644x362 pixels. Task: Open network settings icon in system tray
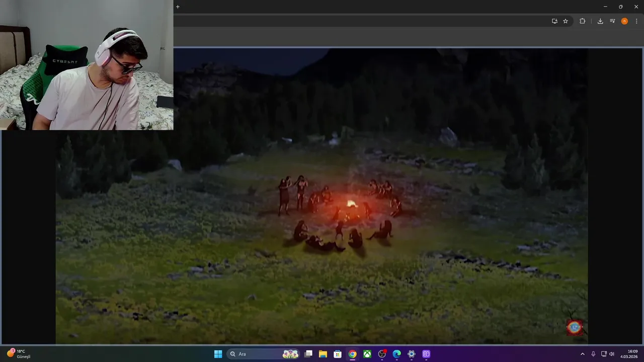click(604, 354)
